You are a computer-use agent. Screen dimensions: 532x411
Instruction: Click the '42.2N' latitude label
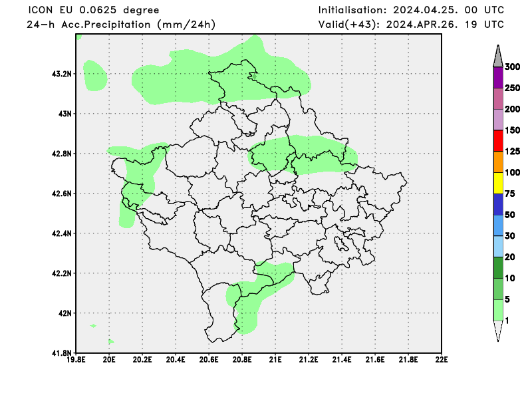tap(61, 273)
